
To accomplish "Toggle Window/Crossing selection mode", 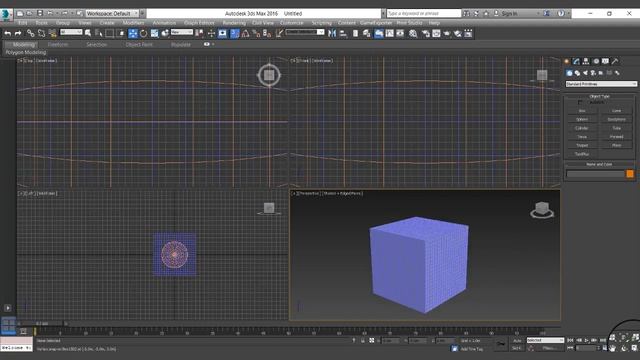I will point(120,33).
